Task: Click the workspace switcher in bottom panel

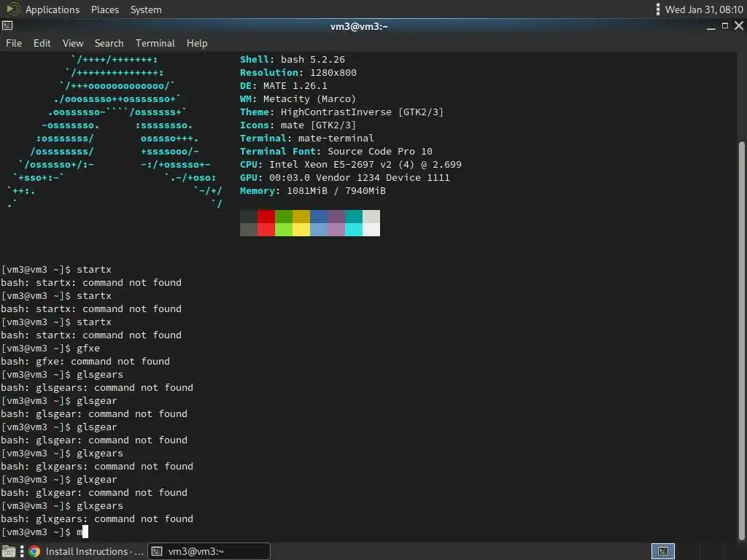Action: 662,551
